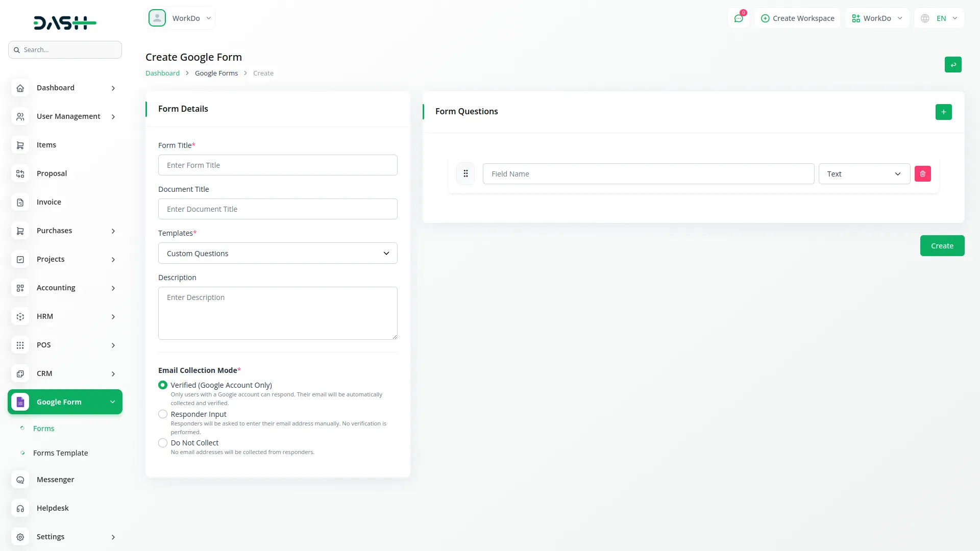Select Verified (Google Account Only) option
Image resolution: width=980 pixels, height=551 pixels.
pos(162,385)
